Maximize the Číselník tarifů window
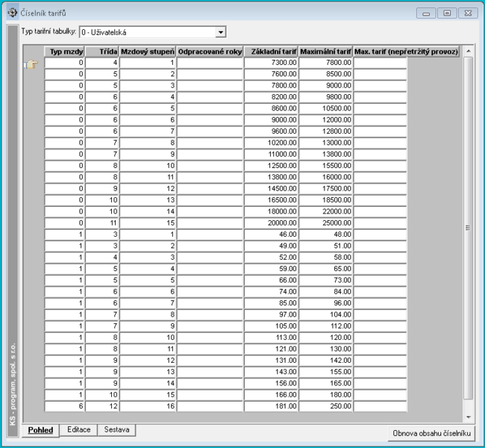The height and width of the screenshot is (448, 485). tap(447, 13)
